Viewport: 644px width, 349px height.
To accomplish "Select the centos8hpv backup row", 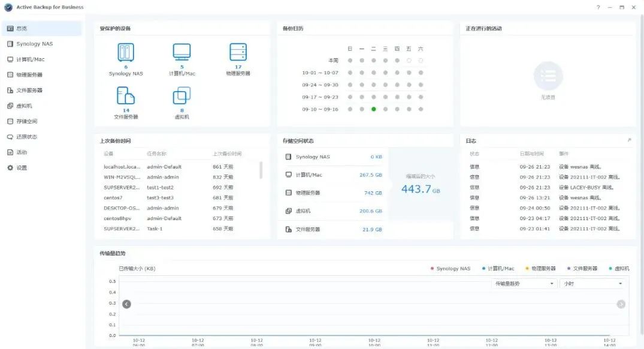I will [x=179, y=218].
